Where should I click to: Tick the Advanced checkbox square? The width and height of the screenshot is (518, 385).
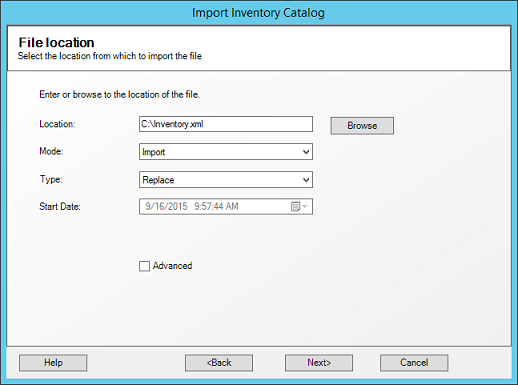coord(144,266)
